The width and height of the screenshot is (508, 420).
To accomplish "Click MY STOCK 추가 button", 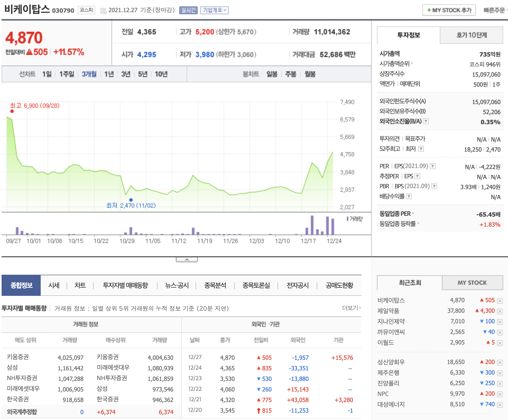I will (449, 10).
